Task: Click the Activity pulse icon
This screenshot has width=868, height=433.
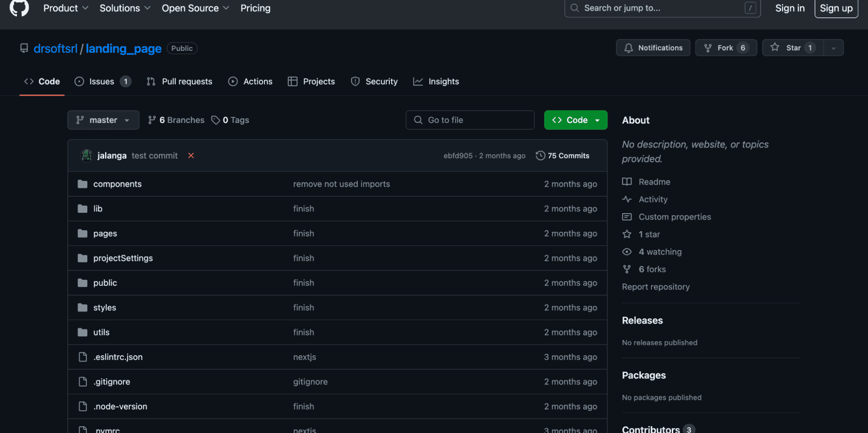Action: point(627,199)
